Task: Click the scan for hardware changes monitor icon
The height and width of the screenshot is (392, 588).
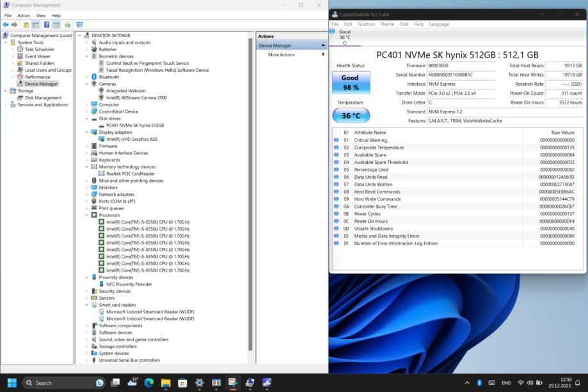Action: [x=79, y=25]
